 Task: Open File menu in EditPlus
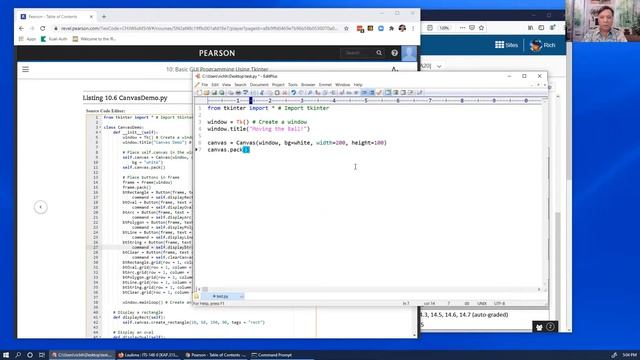[x=205, y=84]
